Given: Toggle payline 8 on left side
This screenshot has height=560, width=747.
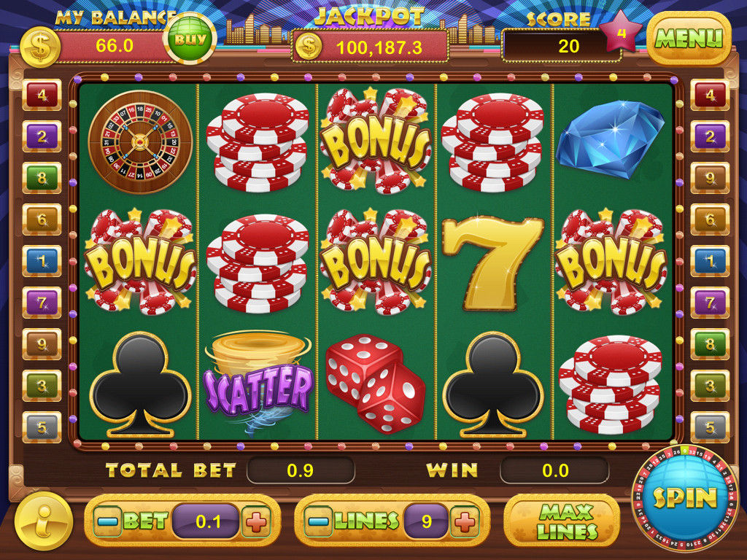Looking at the screenshot, I should [x=42, y=178].
